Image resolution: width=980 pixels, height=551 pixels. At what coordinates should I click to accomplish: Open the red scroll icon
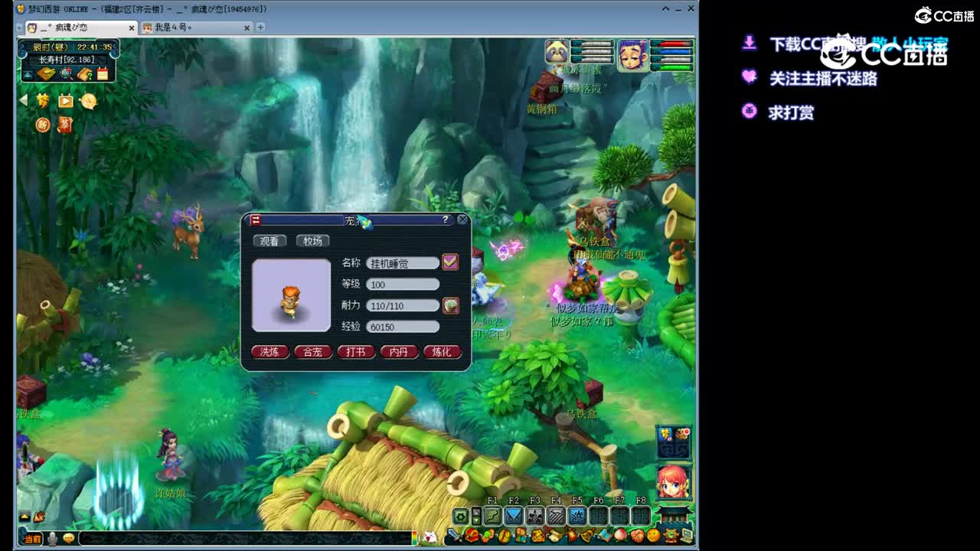click(x=65, y=124)
